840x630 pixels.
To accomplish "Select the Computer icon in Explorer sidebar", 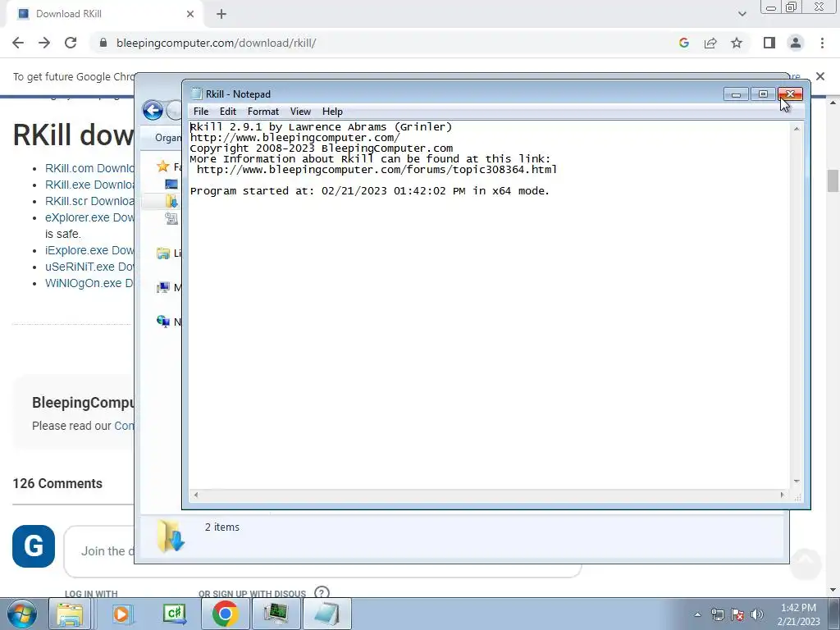I will point(163,288).
